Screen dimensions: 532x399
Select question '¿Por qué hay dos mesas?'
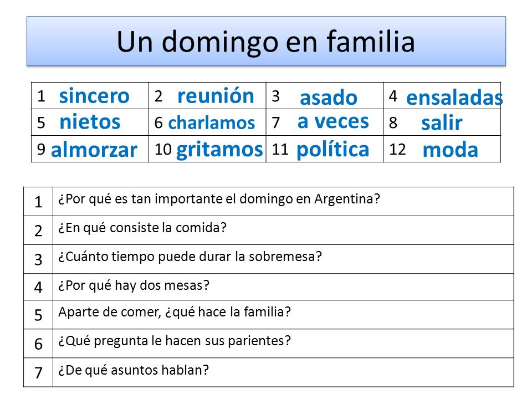(x=134, y=286)
